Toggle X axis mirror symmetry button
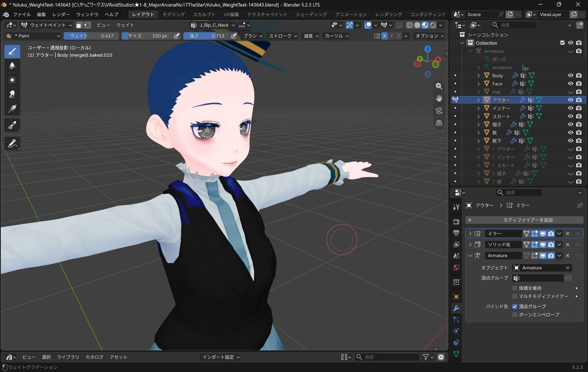588x372 pixels. (x=384, y=36)
